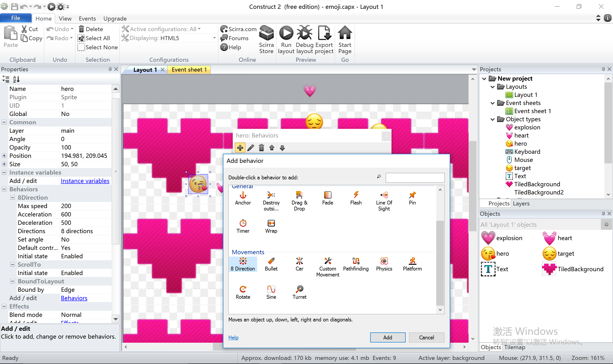The width and height of the screenshot is (613, 364).
Task: Select the Fade behavior icon
Action: click(328, 199)
